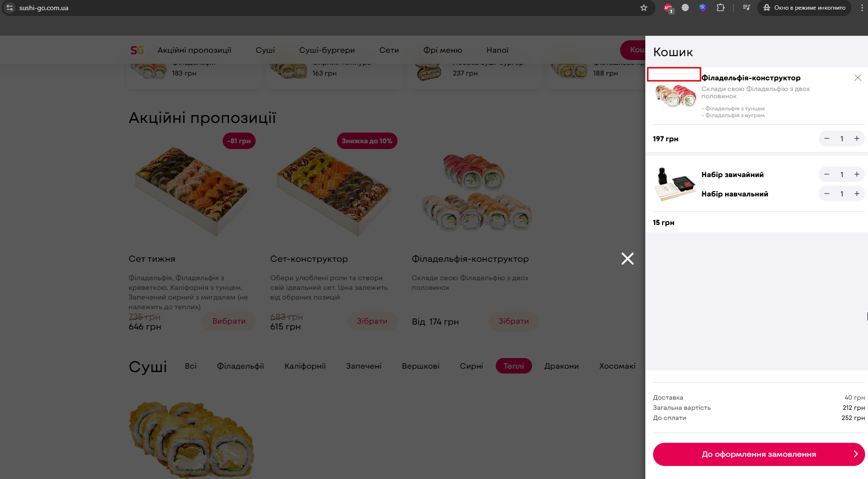Increase Набір навчальний quantity with plus
Viewport: 868px width, 479px height.
click(856, 194)
